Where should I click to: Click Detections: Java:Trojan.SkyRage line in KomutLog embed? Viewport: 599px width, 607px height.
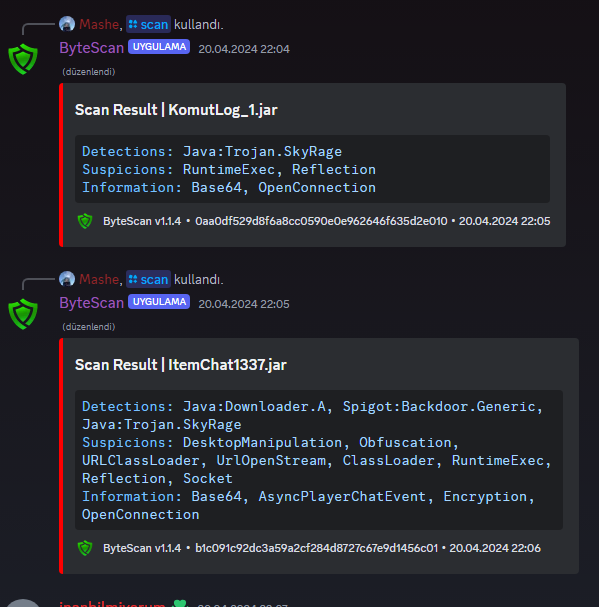(x=212, y=151)
